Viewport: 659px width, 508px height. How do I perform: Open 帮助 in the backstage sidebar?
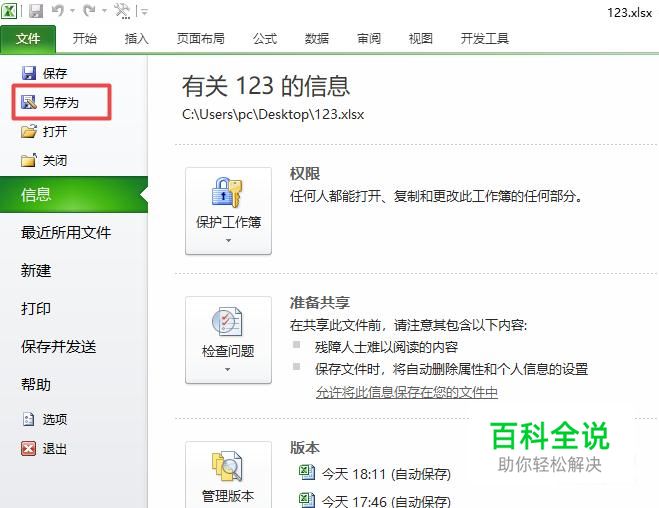pyautogui.click(x=36, y=384)
